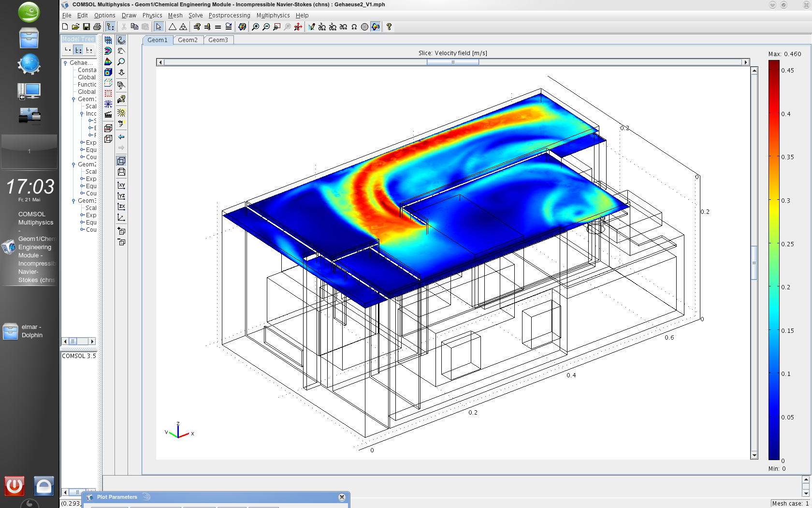Switch to the Geom3 tab
This screenshot has height=508, width=812.
[x=218, y=40]
